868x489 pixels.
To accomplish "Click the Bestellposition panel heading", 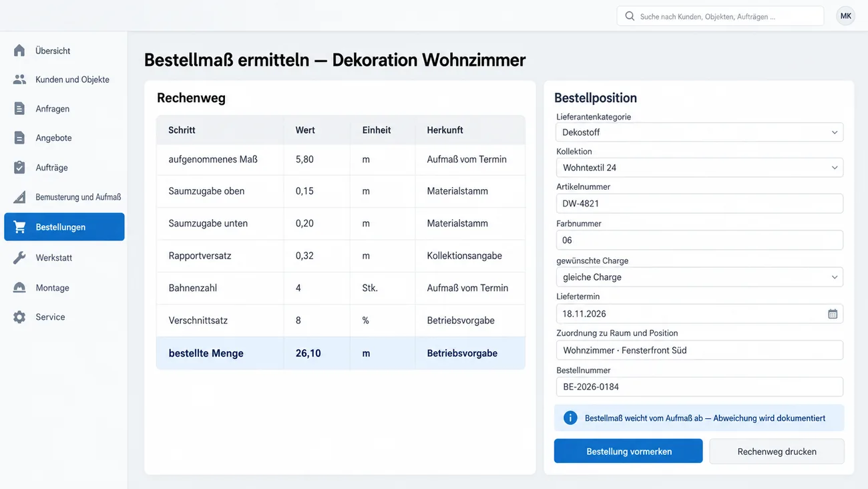I will (596, 98).
